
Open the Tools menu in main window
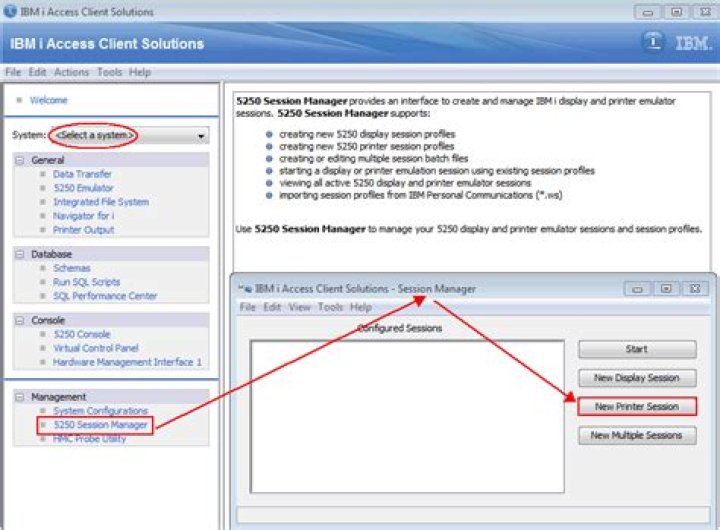click(109, 72)
